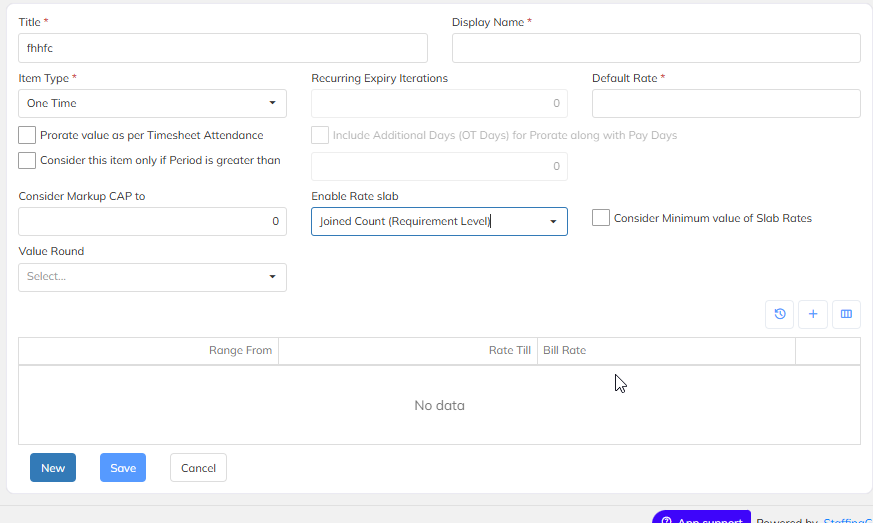The image size is (873, 523).
Task: Select the Consider Markup CAP to field
Action: (152, 222)
